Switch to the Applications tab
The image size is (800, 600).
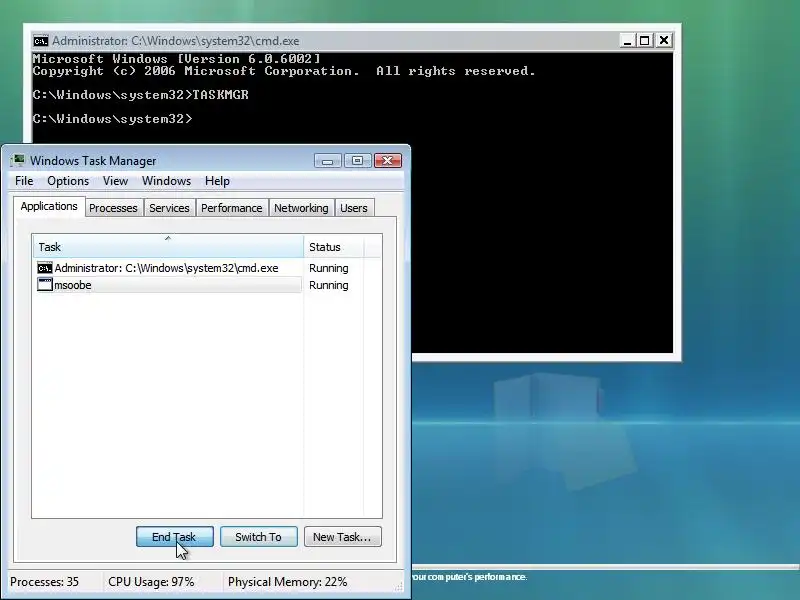[x=49, y=207]
